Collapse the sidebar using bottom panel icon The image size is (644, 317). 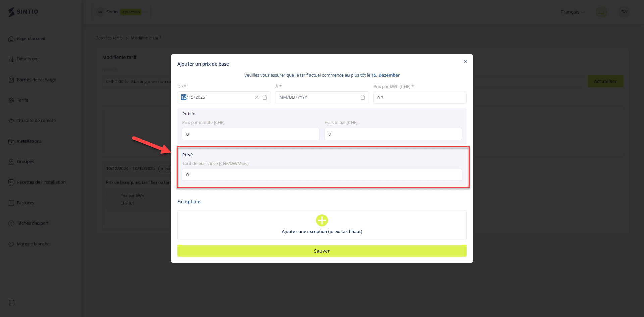point(12,303)
